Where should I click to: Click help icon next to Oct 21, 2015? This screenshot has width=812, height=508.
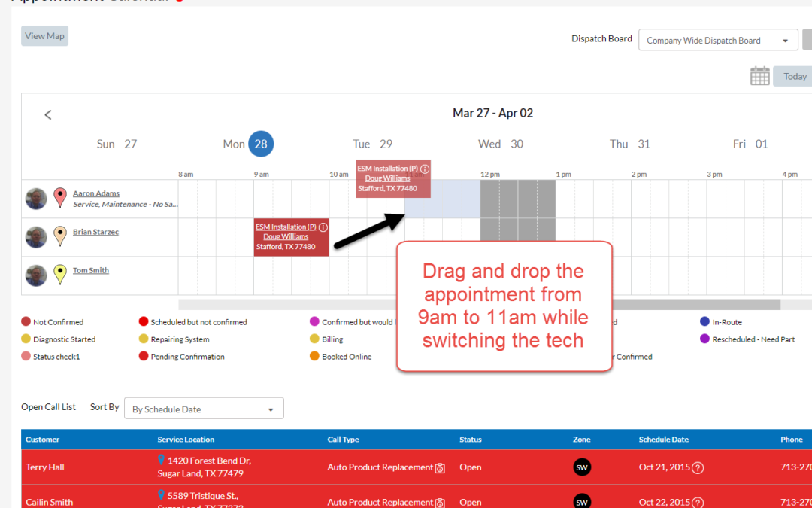point(698,468)
